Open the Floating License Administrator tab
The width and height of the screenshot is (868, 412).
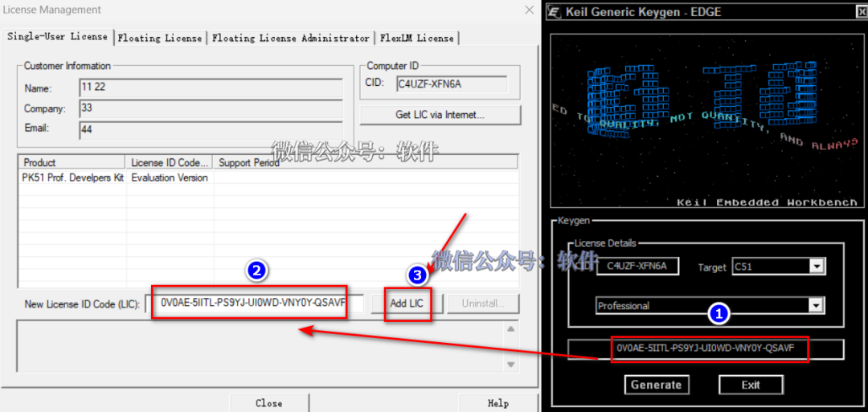pyautogui.click(x=291, y=39)
